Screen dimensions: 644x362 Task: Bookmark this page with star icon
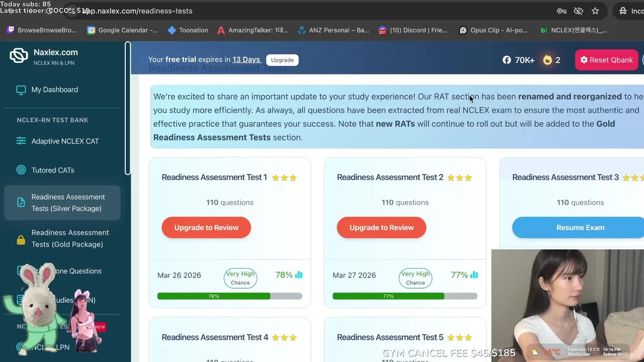click(595, 11)
